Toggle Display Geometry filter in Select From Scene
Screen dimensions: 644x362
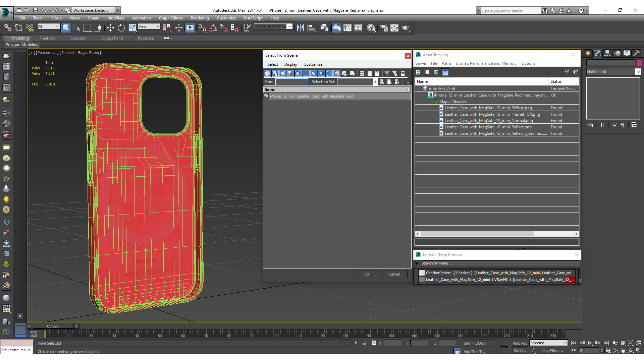tap(267, 73)
